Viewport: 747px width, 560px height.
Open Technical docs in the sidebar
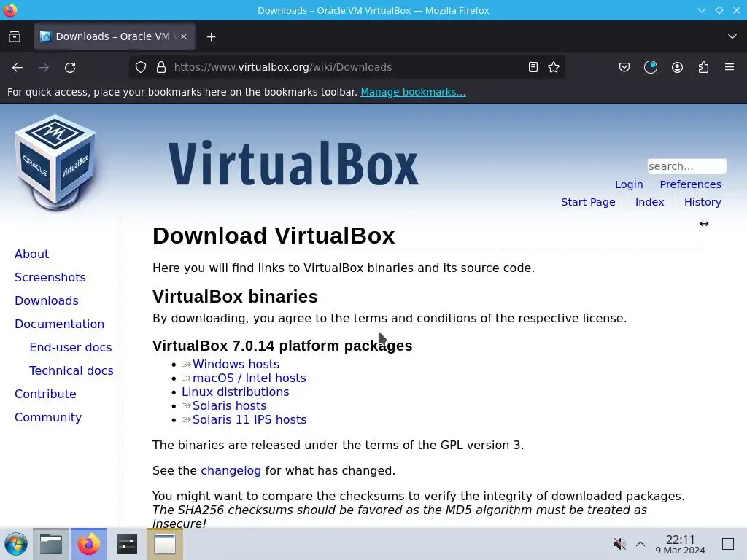[x=71, y=370]
